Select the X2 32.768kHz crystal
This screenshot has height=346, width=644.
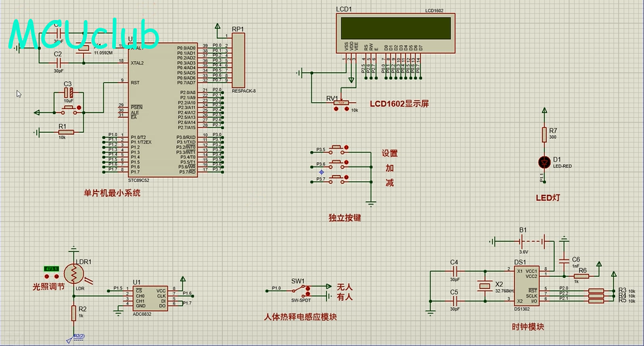[x=484, y=286]
